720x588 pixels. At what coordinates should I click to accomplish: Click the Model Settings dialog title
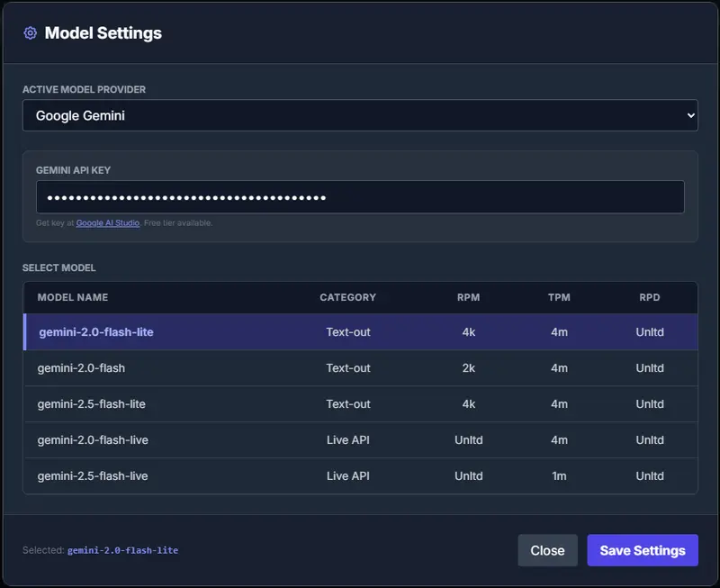pos(103,33)
